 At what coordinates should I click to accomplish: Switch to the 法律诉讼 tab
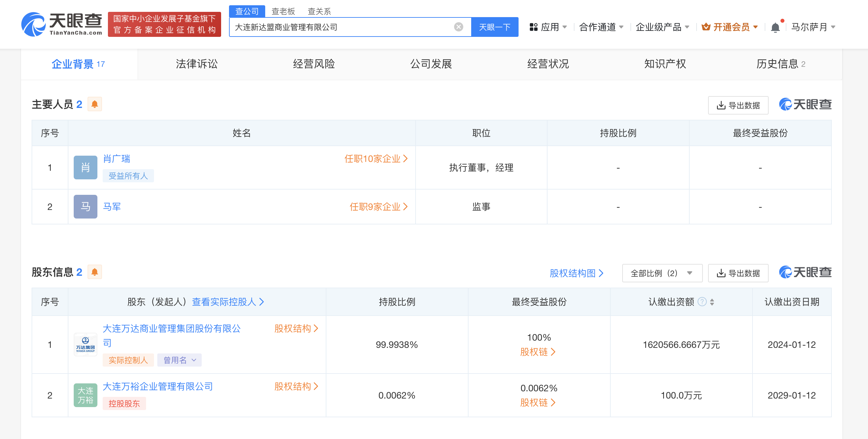click(196, 64)
